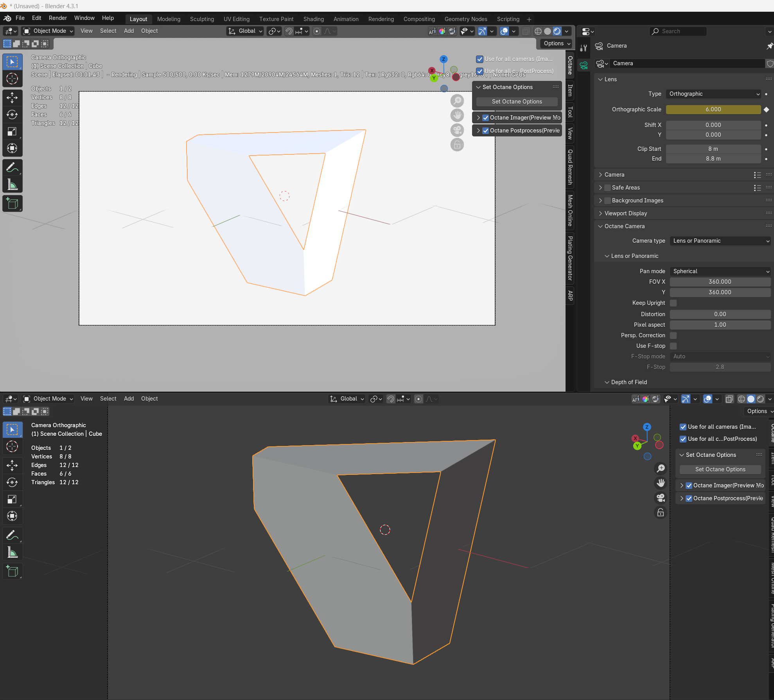
Task: Click the Orthographic Scale value slider
Action: [713, 109]
